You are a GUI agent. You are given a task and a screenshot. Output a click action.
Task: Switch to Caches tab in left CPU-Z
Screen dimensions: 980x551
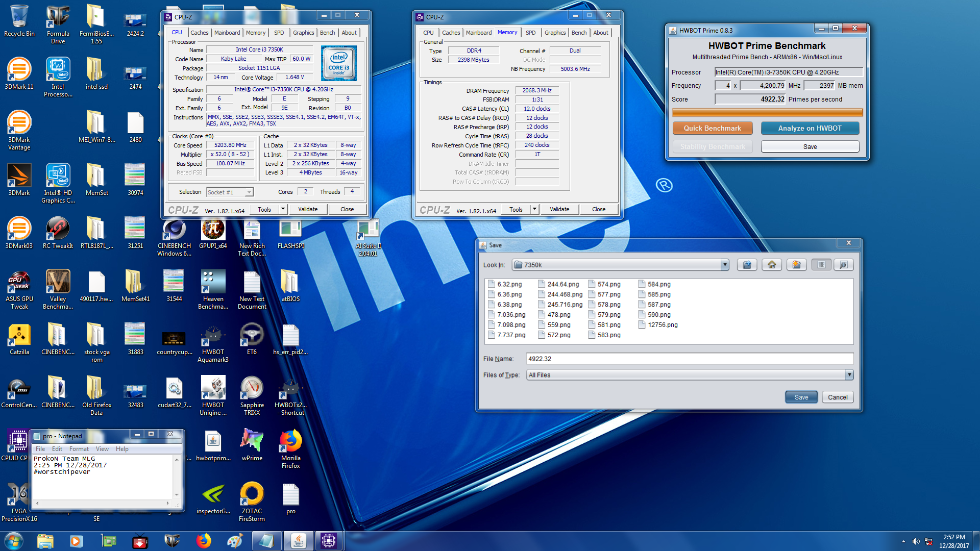tap(200, 33)
